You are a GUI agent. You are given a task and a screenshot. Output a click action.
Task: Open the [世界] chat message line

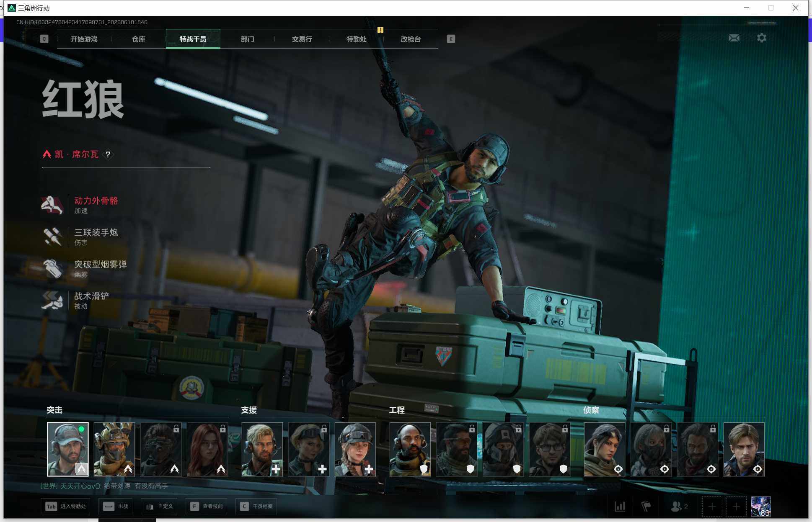(x=104, y=486)
